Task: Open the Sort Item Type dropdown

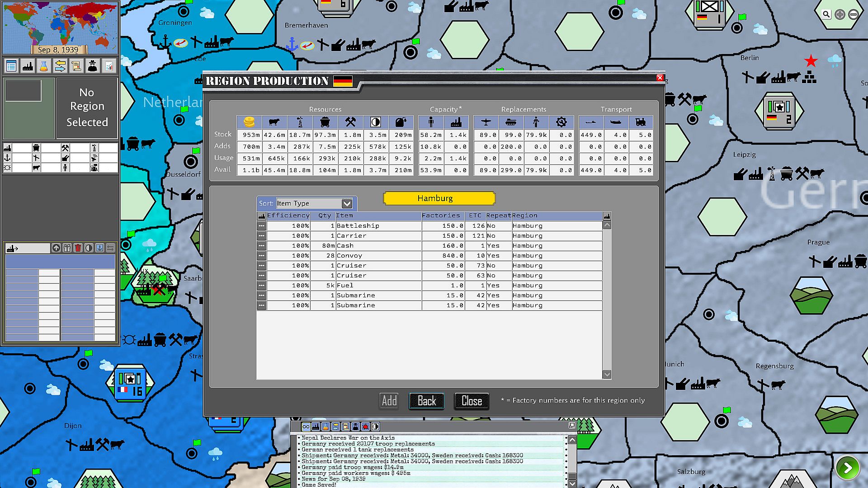Action: [x=347, y=203]
